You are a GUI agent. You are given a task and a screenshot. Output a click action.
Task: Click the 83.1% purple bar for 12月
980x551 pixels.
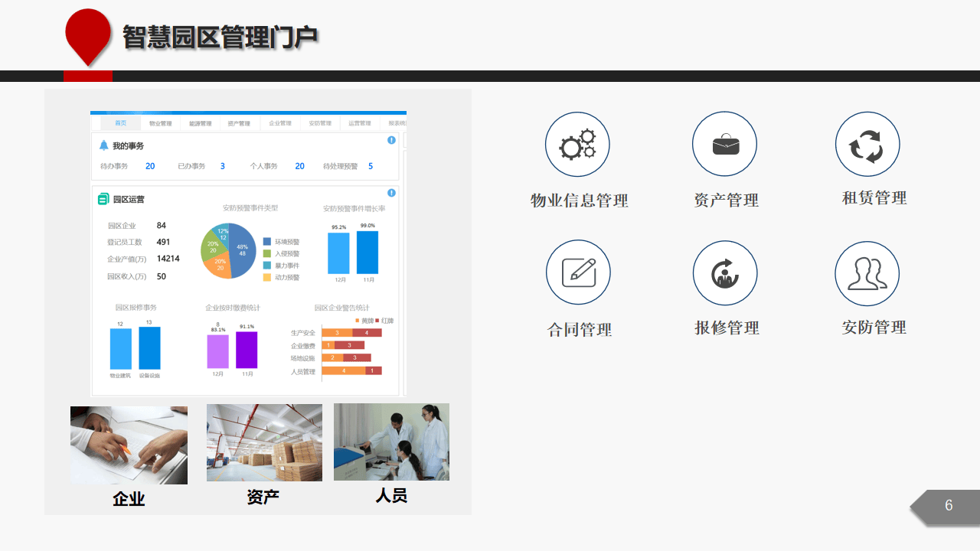217,351
